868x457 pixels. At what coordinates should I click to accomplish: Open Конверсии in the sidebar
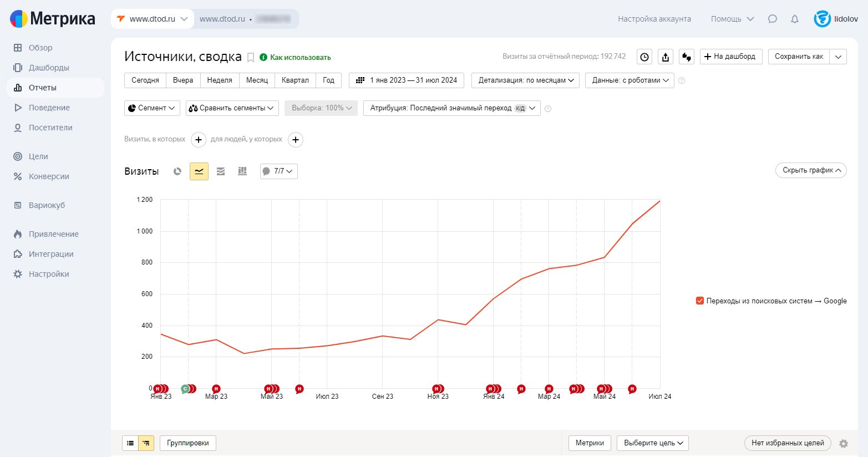click(49, 176)
